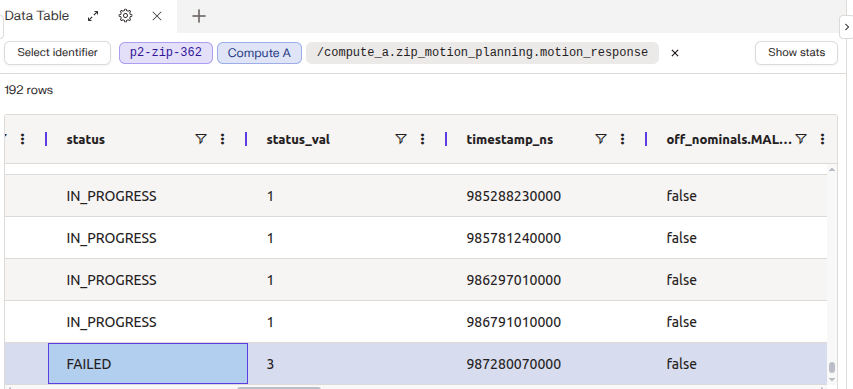Viewport: 853px width, 389px height.
Task: Sort by timestamp_ns column header
Action: point(510,140)
